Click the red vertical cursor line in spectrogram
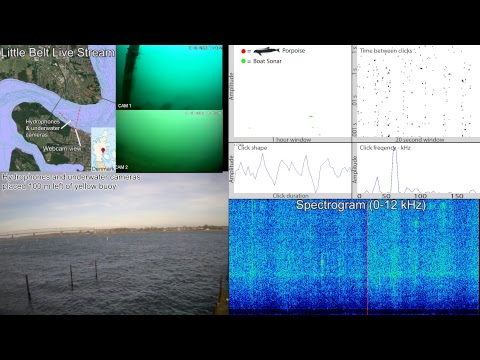This screenshot has height=360, width=480. tap(367, 257)
